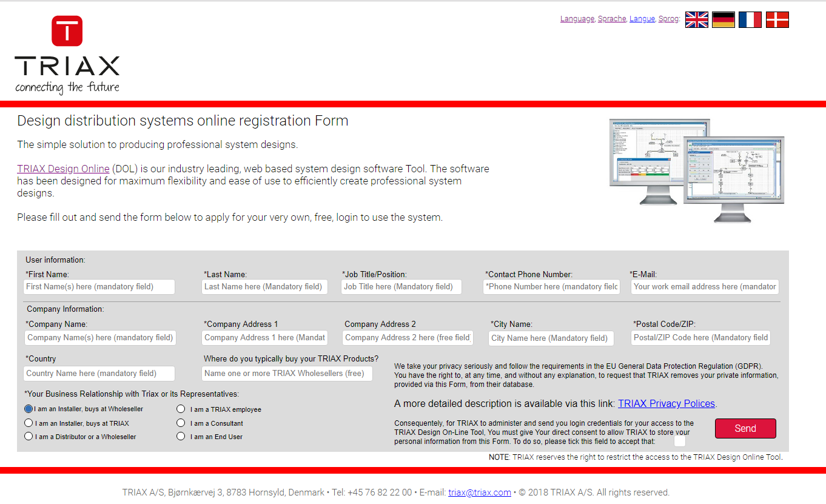Click the 'User information:' section label
826x504 pixels.
pos(56,260)
